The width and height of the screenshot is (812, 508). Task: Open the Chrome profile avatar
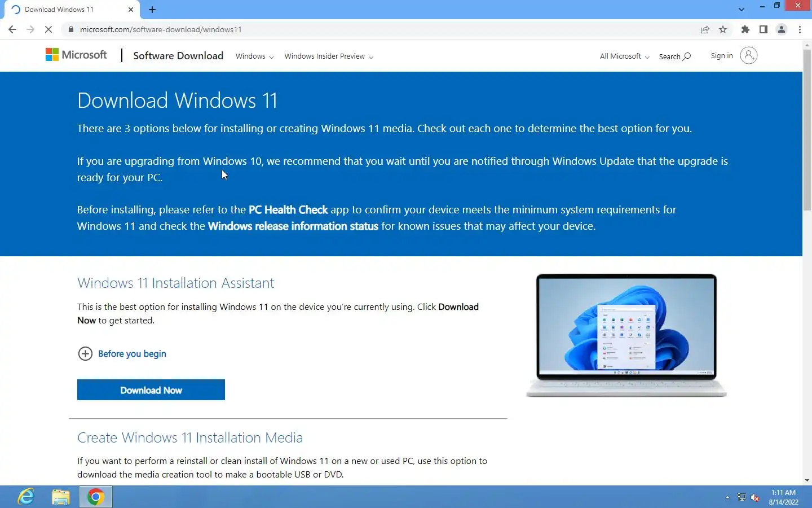click(782, 29)
